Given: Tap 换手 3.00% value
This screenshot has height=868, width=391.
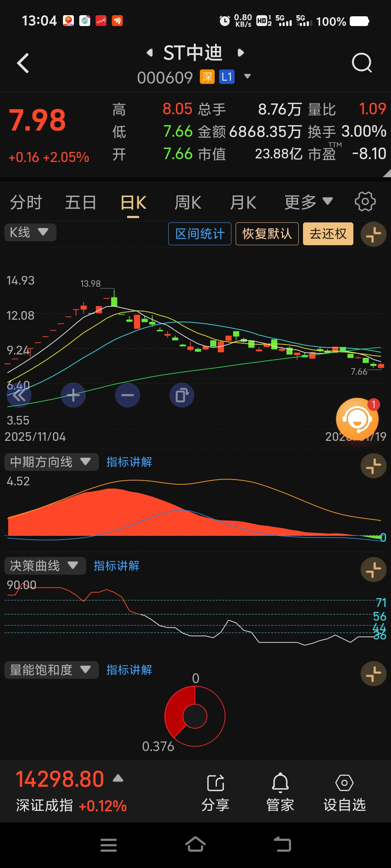Looking at the screenshot, I should coord(364,132).
